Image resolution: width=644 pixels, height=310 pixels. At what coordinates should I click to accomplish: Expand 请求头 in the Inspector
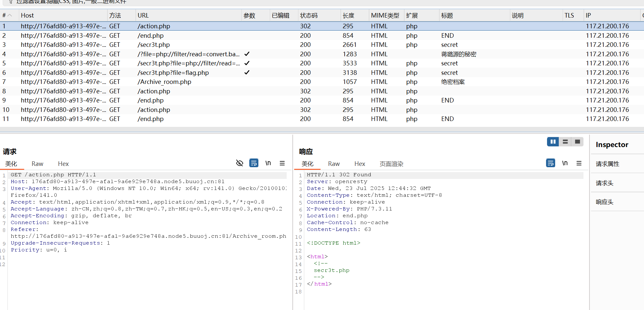point(605,183)
